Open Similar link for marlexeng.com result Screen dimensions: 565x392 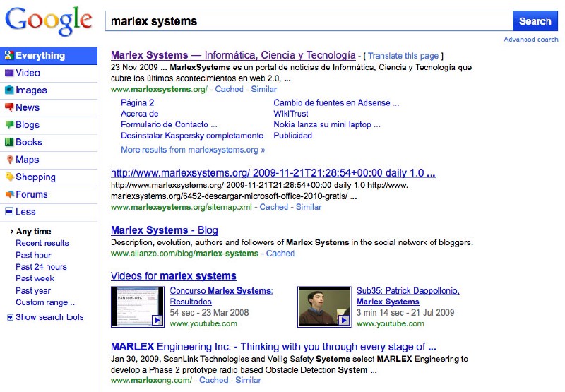(249, 380)
